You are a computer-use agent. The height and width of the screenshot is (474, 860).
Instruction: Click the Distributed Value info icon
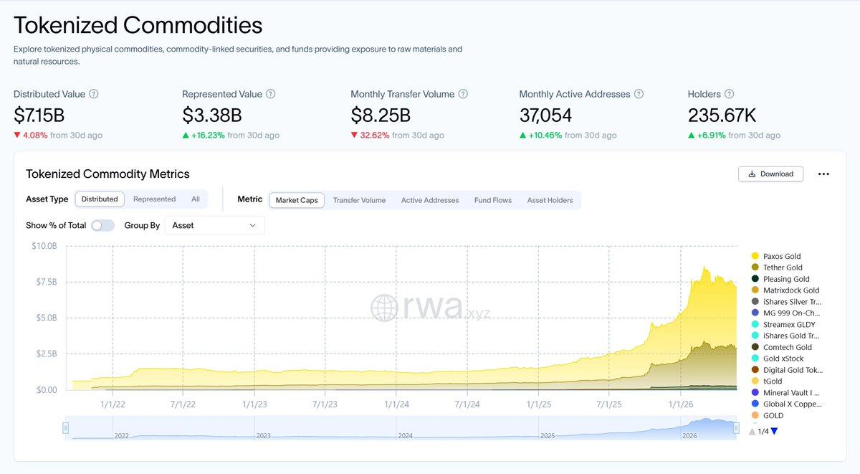pos(94,94)
